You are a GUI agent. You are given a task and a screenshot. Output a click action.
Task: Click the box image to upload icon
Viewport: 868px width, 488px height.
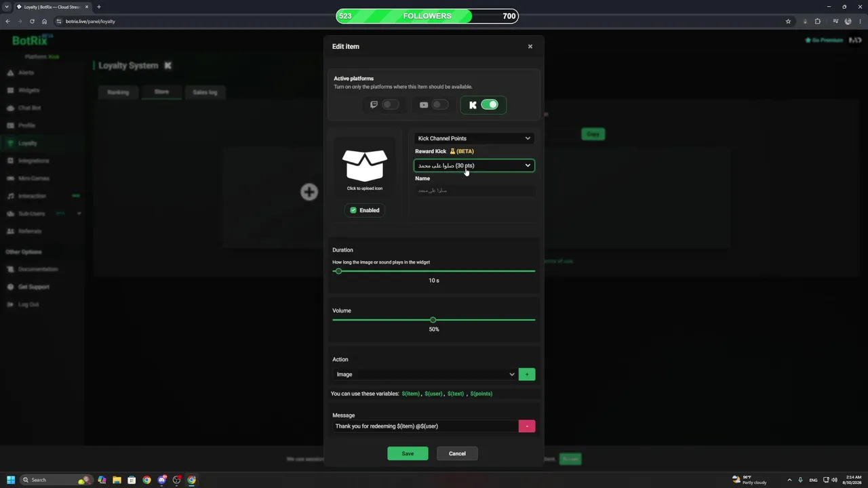click(x=365, y=166)
